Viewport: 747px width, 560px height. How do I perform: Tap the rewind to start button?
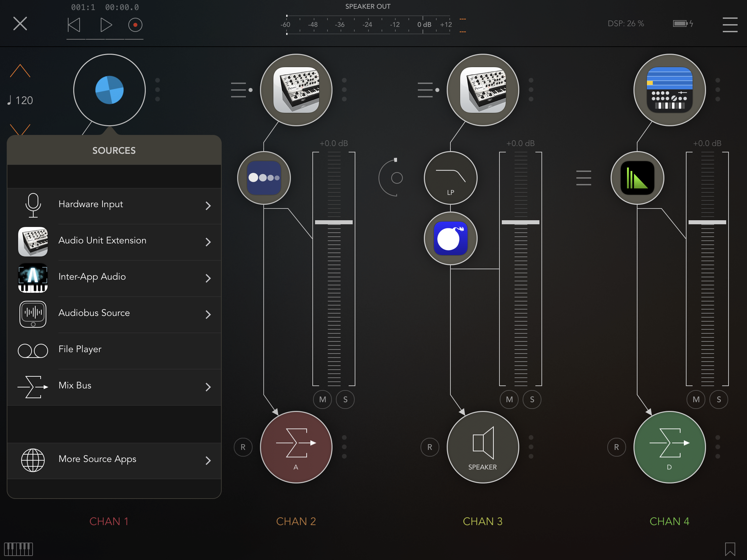point(74,25)
